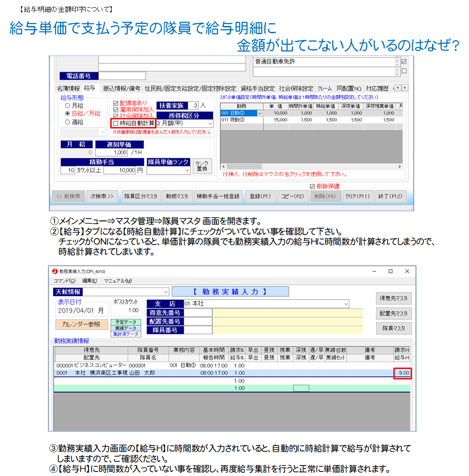
Task: Select the 月給 radio button
Action: pyautogui.click(x=67, y=105)
